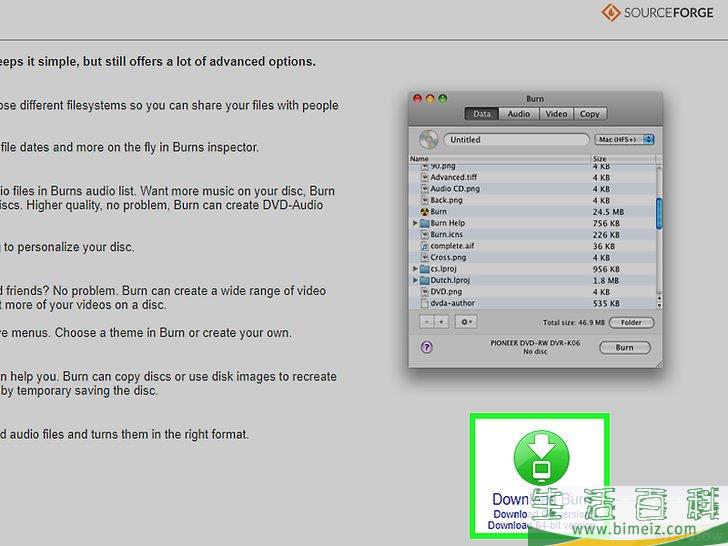Select the dvda-author row
The image size is (728, 546).
(x=532, y=303)
